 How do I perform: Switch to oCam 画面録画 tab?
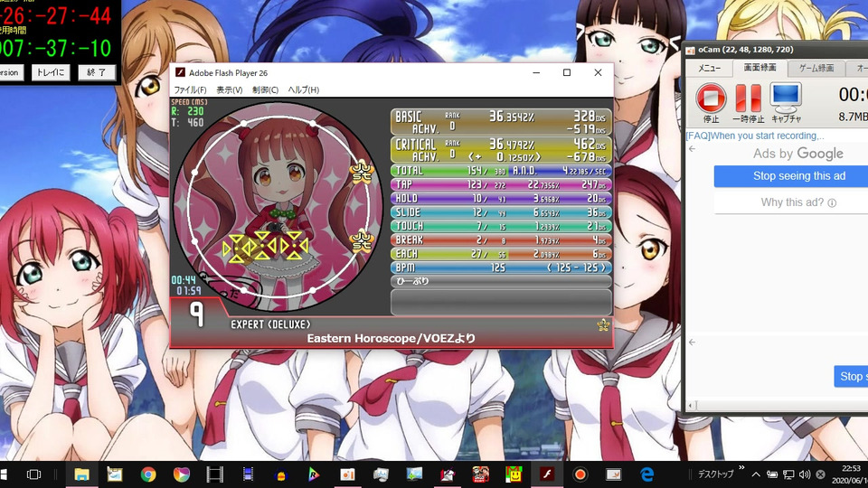[759, 68]
